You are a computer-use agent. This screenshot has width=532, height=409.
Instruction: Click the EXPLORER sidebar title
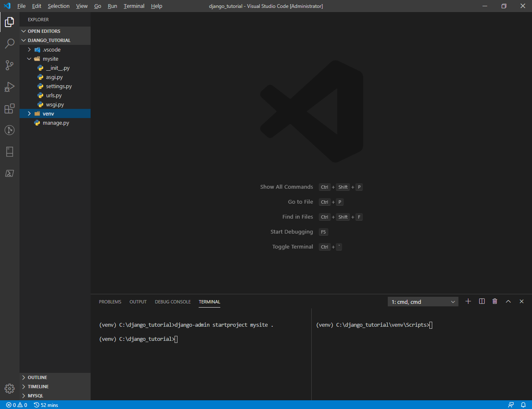(x=38, y=20)
